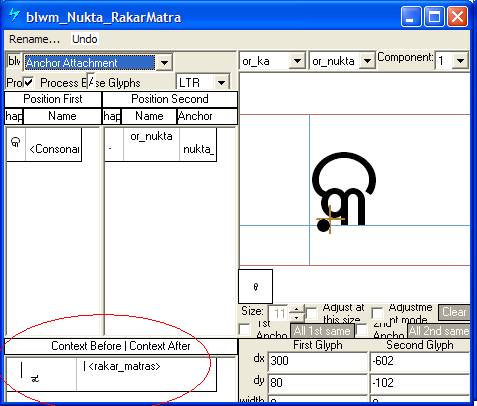Toggle the 2nd Anchor checkbox
The width and height of the screenshot is (477, 406).
pyautogui.click(x=361, y=330)
